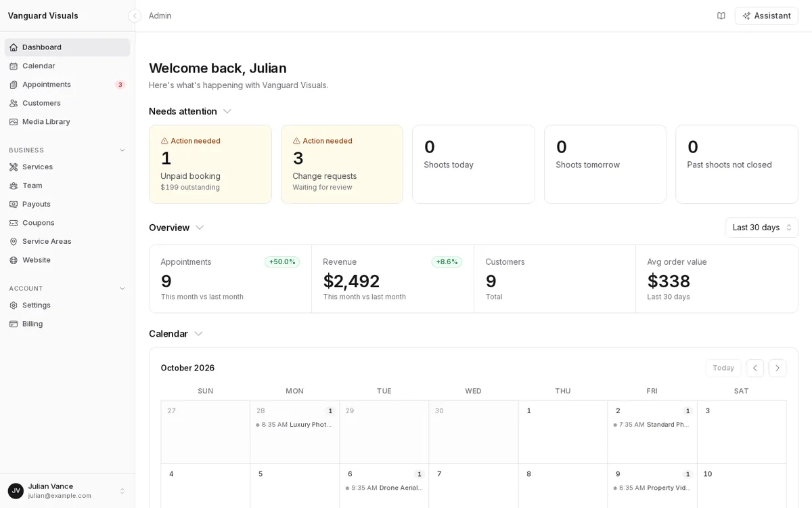812x508 pixels.
Task: Click the $338 avg order value
Action: (669, 281)
